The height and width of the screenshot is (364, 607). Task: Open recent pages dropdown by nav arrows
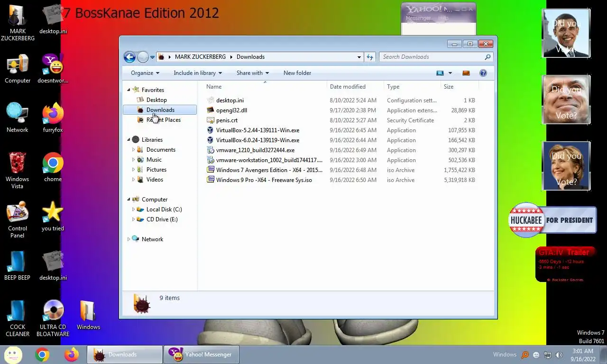coord(152,57)
